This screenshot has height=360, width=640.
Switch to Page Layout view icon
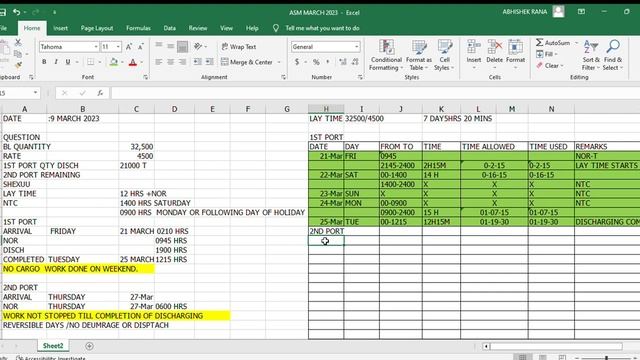pos(542,358)
